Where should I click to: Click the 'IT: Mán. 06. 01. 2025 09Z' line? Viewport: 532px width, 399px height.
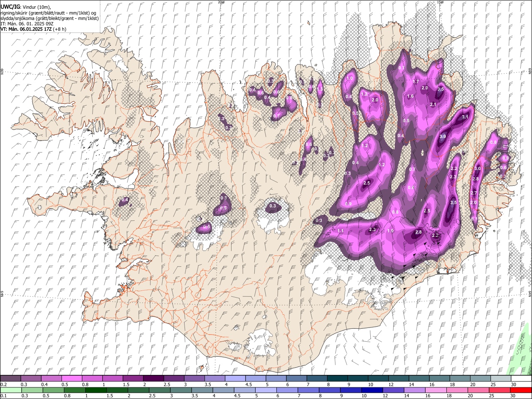(27, 24)
